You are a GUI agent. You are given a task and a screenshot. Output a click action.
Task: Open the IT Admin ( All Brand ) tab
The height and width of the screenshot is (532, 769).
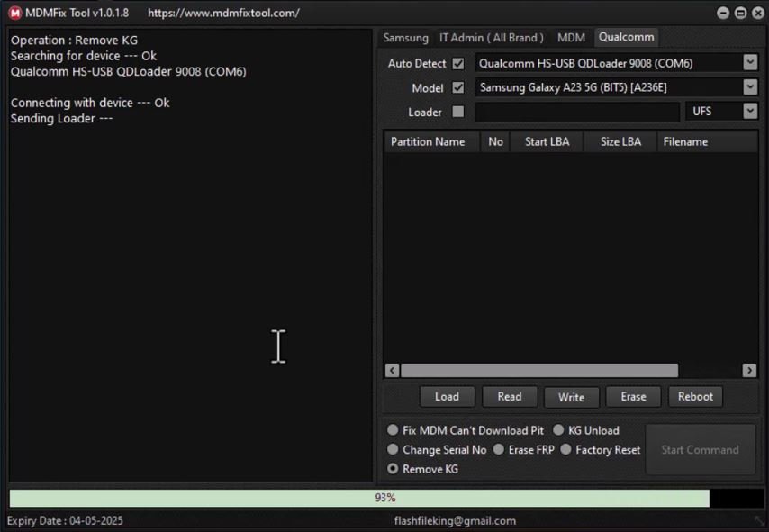coord(491,38)
